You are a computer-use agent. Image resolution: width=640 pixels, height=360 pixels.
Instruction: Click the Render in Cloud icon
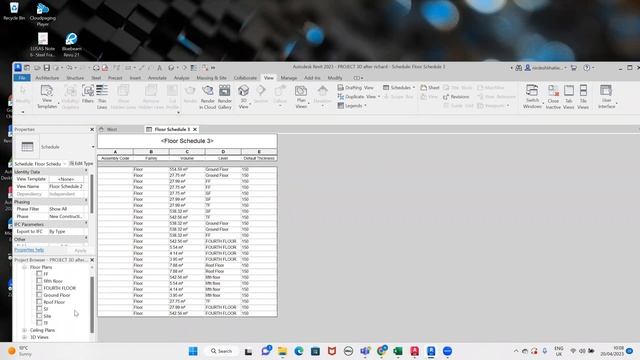coord(207,97)
